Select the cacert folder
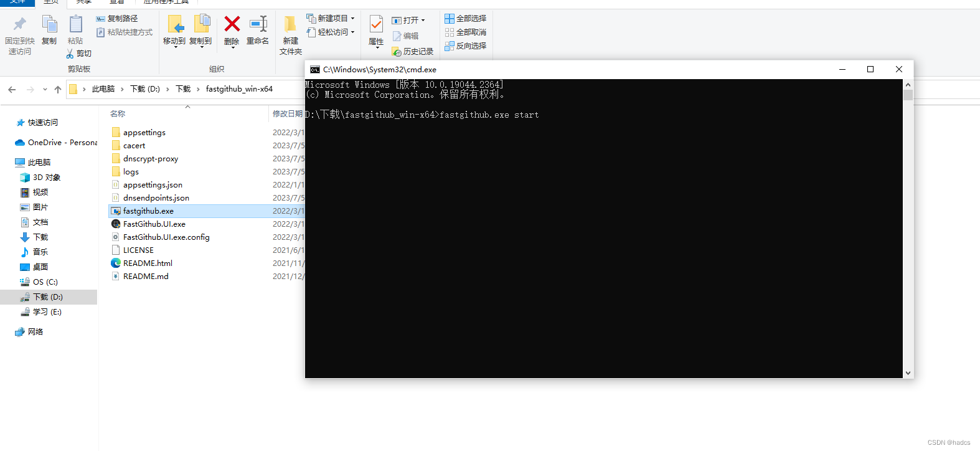The width and height of the screenshot is (980, 451). coord(128,146)
